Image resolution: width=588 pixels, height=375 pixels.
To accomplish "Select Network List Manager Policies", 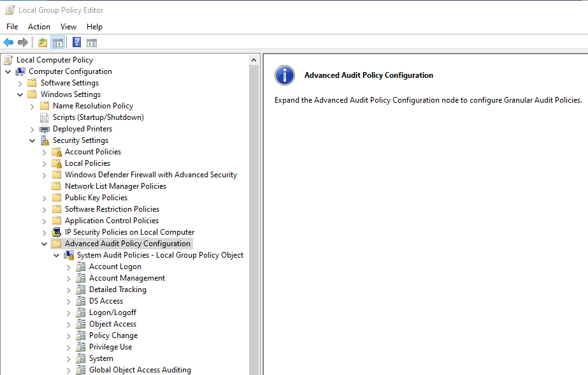I will click(115, 186).
